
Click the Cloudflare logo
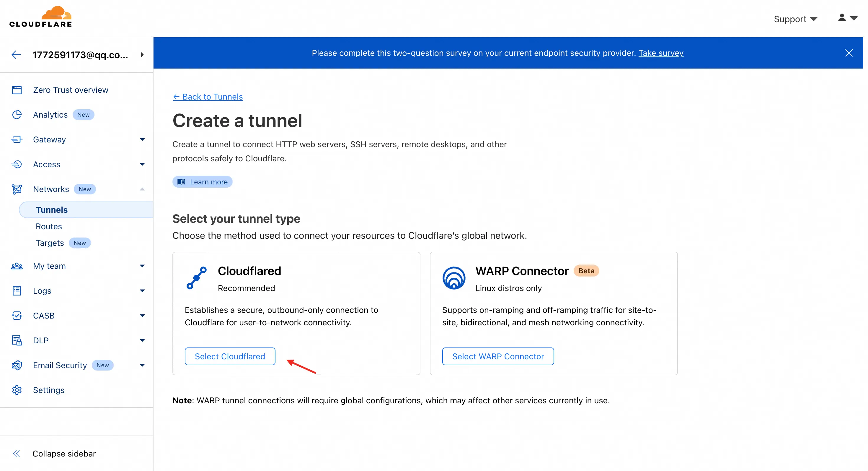coord(40,17)
